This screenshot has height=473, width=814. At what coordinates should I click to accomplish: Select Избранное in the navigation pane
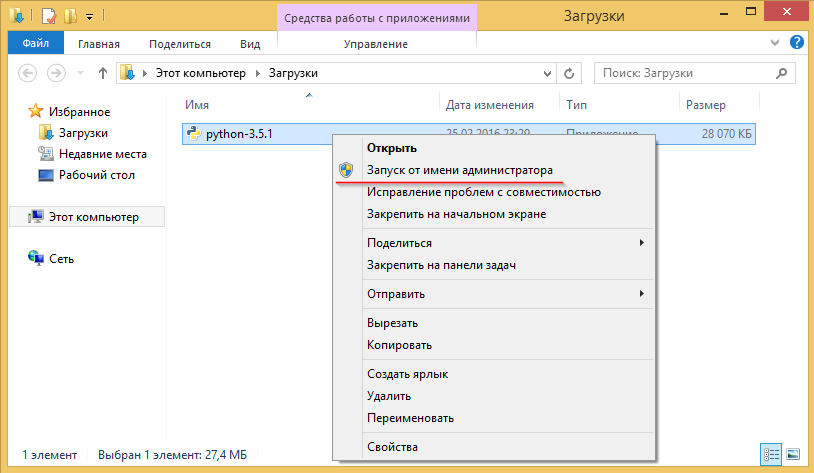[79, 112]
